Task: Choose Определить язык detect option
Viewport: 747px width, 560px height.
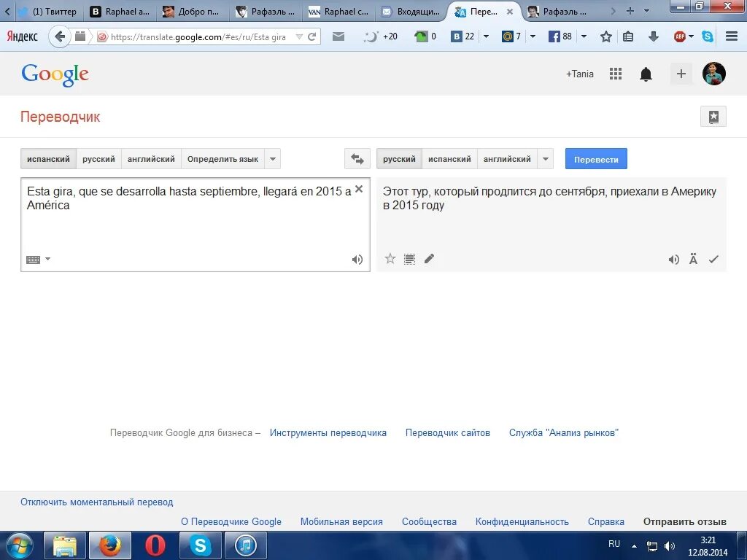Action: (222, 159)
